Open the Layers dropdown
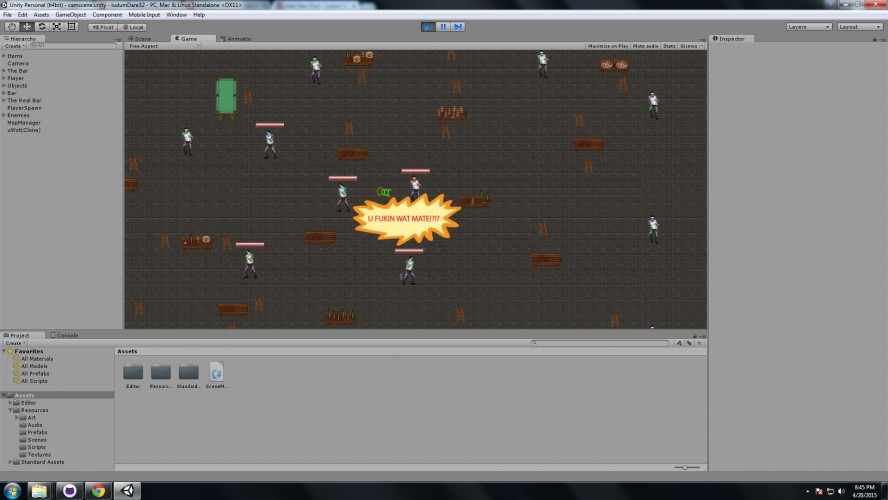Viewport: 888px width, 500px height. pos(809,27)
